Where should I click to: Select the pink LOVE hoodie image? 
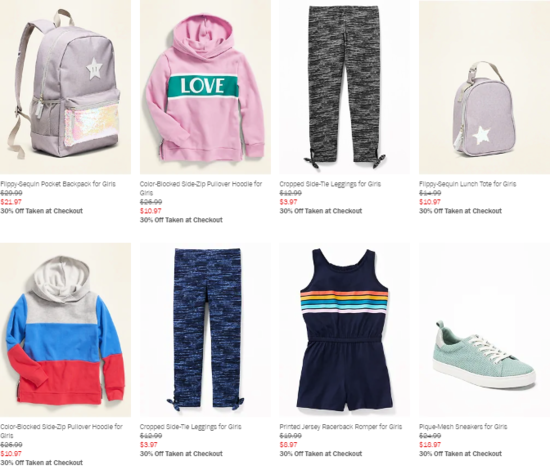pos(205,87)
